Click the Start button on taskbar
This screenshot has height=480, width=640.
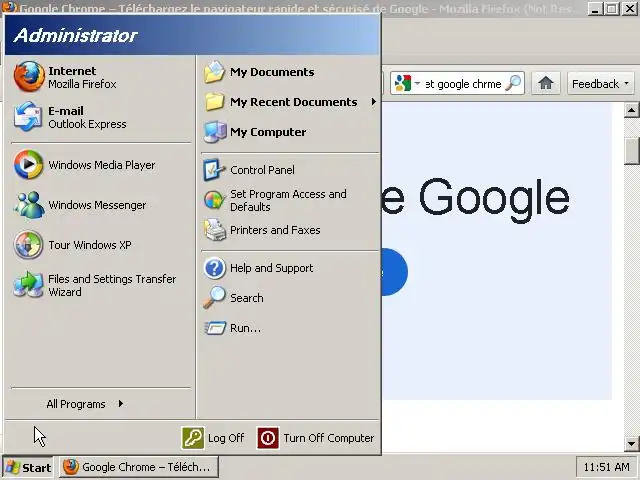(28, 467)
